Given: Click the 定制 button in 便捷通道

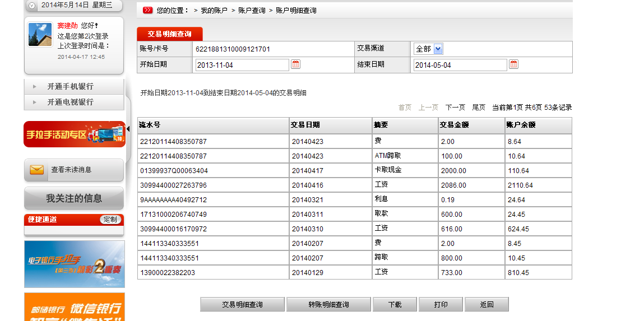Looking at the screenshot, I should 110,220.
